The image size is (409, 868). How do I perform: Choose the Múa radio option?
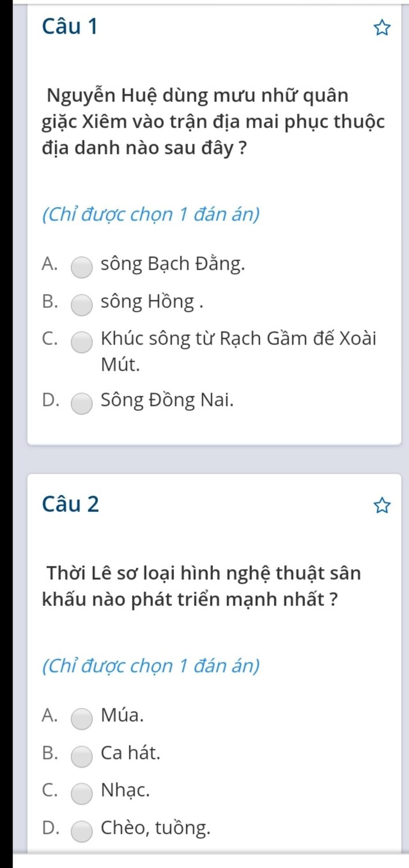[82, 719]
